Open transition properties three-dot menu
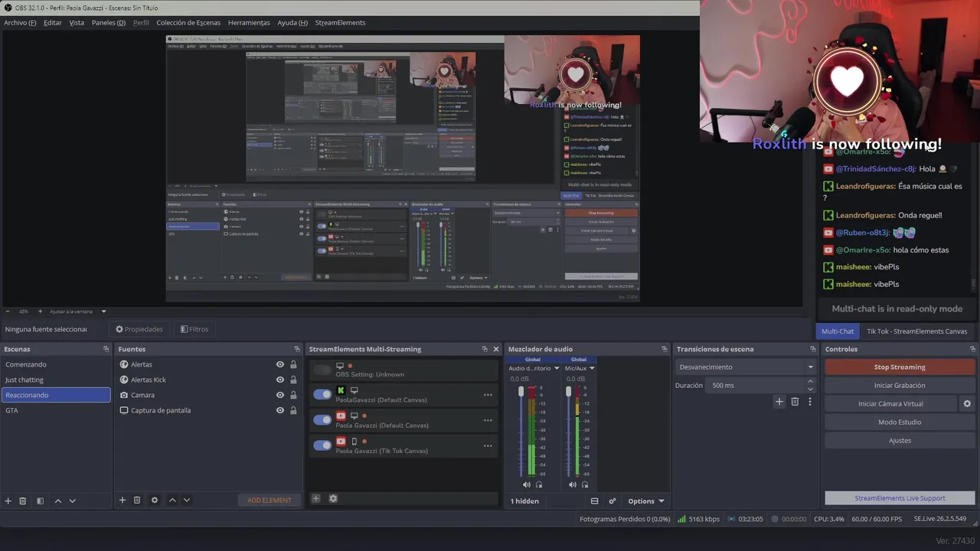This screenshot has width=980, height=551. [810, 401]
